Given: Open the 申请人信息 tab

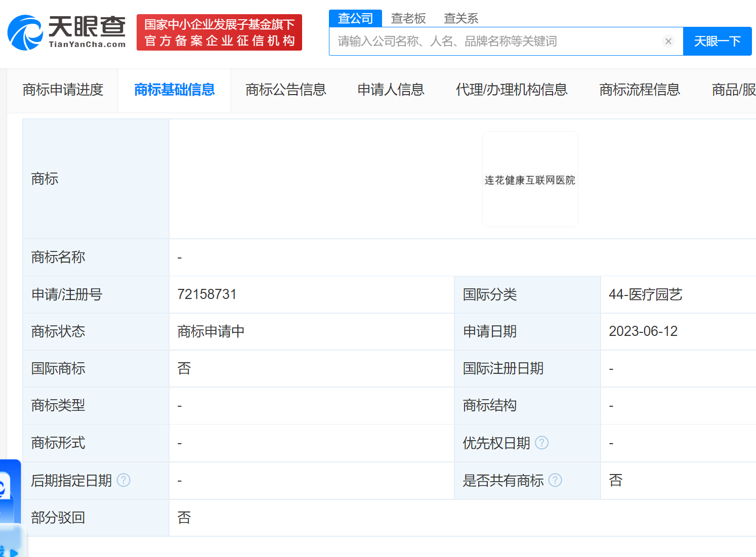Looking at the screenshot, I should coord(391,90).
